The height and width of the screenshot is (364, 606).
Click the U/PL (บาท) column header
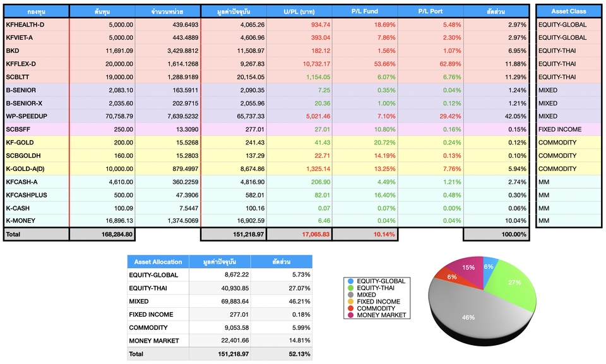tap(299, 11)
